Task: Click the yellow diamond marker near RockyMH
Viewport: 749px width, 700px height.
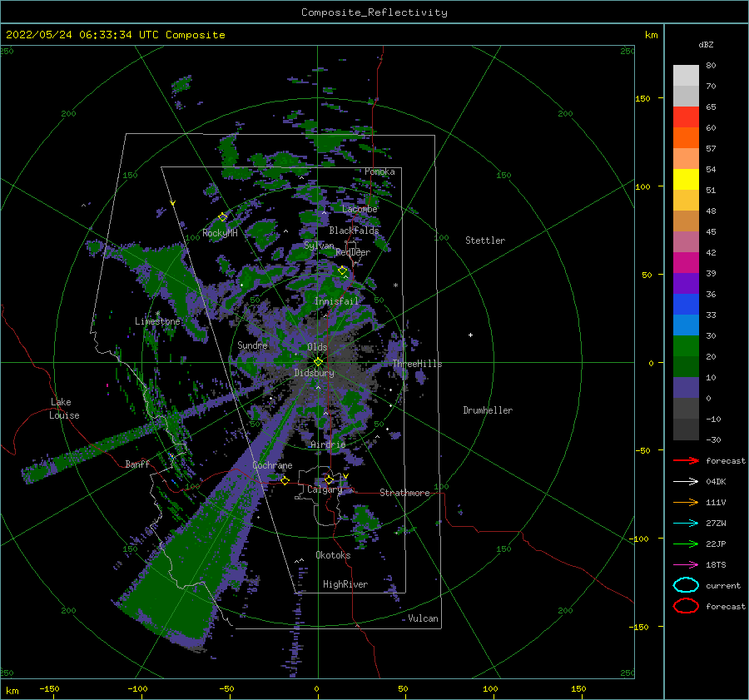Action: click(x=222, y=217)
